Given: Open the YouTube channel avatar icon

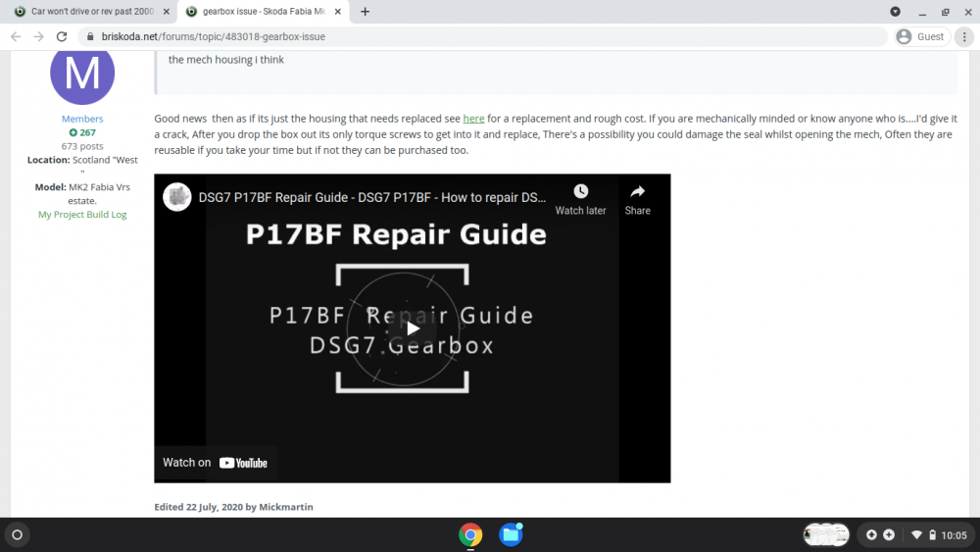Looking at the screenshot, I should click(176, 197).
